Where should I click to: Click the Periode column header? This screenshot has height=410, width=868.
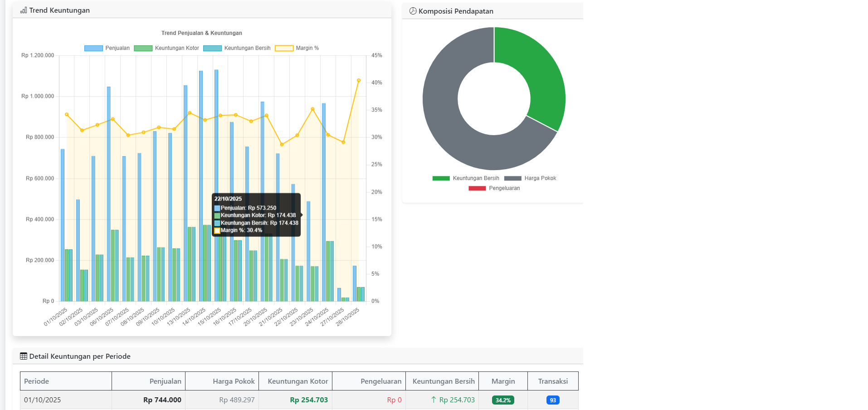click(36, 381)
